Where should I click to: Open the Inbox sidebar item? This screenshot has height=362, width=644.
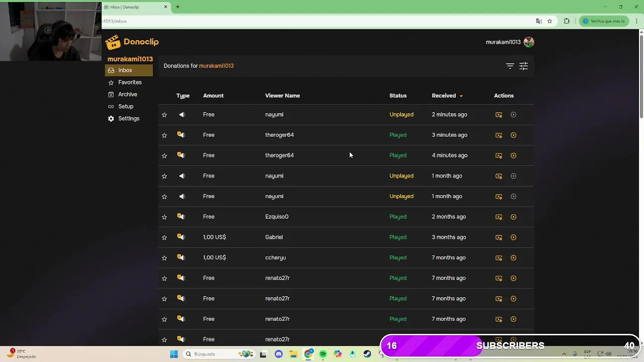pyautogui.click(x=129, y=70)
